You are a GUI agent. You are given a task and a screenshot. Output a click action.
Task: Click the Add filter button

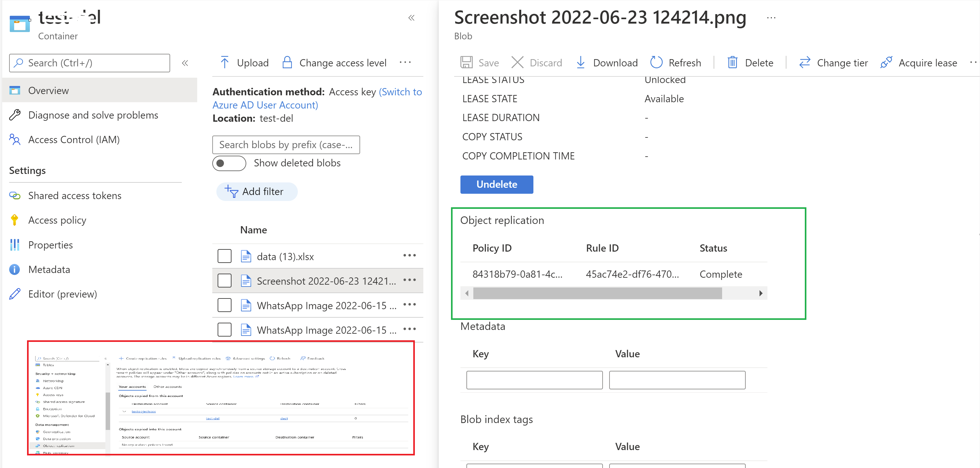257,192
